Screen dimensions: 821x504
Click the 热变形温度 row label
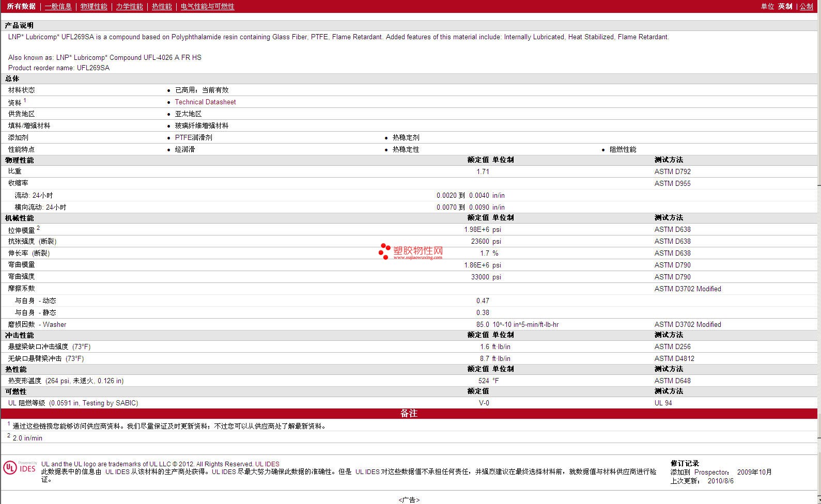coord(66,381)
